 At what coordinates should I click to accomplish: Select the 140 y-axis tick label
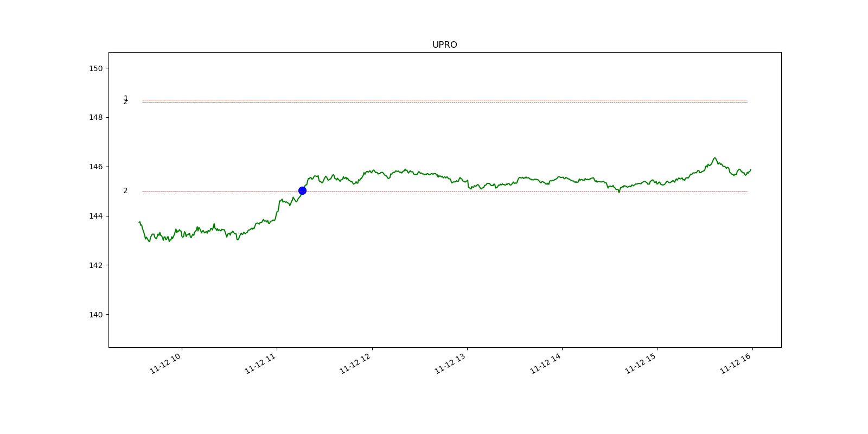tap(95, 315)
